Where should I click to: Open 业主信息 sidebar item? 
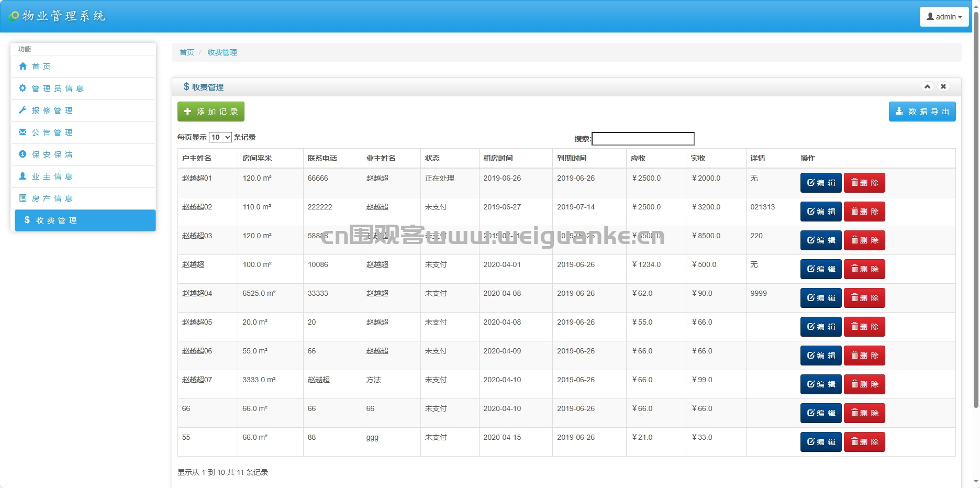point(83,176)
